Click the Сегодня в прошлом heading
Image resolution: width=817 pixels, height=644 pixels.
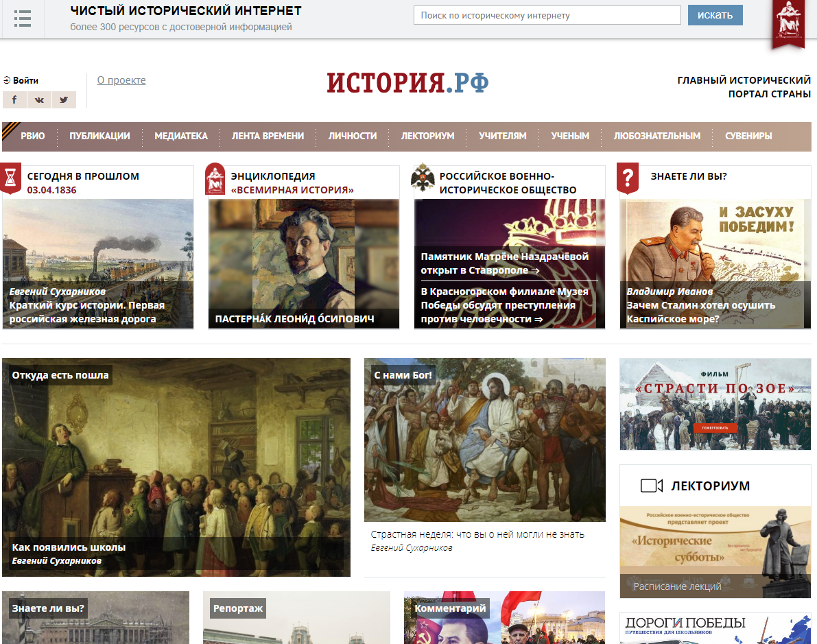coord(83,176)
